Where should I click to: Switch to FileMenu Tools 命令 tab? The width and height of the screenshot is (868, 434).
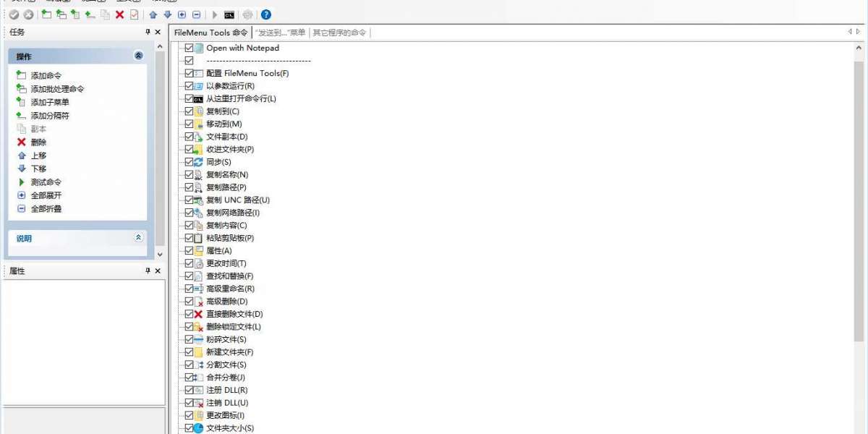pos(210,33)
